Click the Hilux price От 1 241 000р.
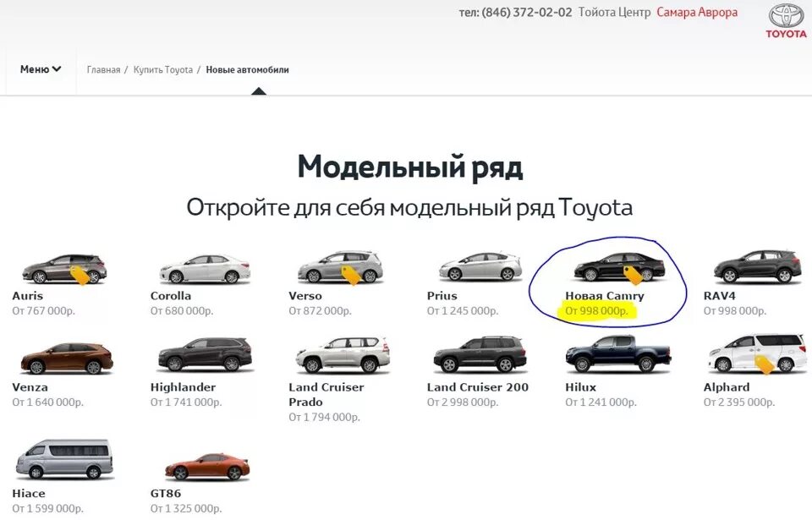The image size is (812, 520). (x=601, y=402)
